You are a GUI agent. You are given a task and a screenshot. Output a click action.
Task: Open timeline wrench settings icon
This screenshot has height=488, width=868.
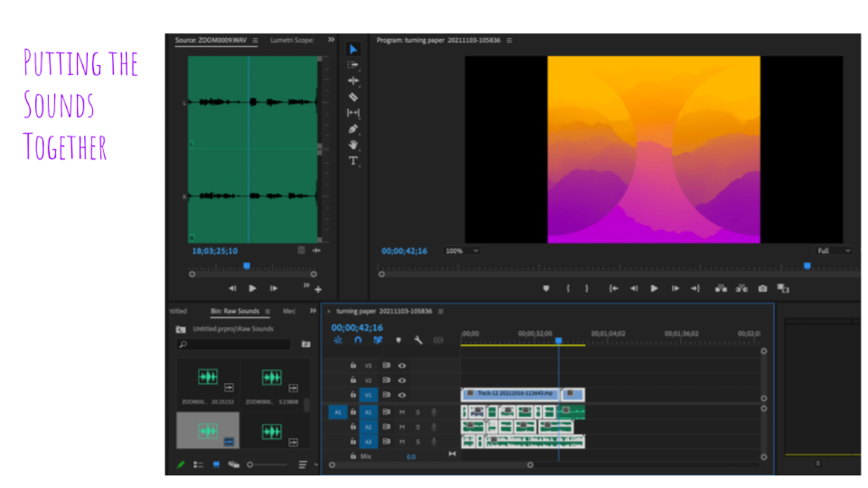pyautogui.click(x=418, y=340)
